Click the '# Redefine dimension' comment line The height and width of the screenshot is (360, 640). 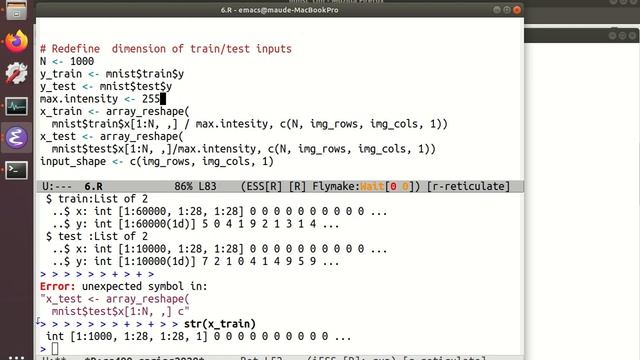166,49
